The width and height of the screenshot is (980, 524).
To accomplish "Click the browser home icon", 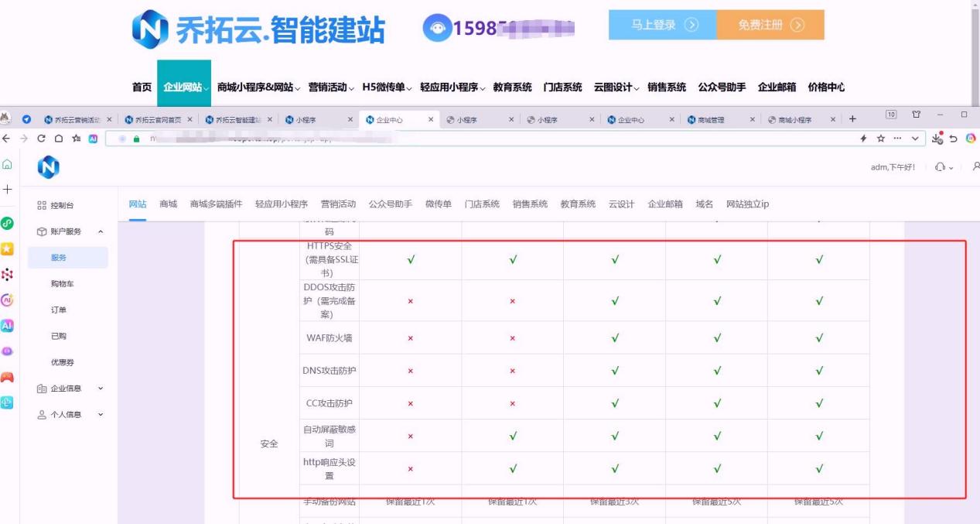I will click(x=59, y=139).
